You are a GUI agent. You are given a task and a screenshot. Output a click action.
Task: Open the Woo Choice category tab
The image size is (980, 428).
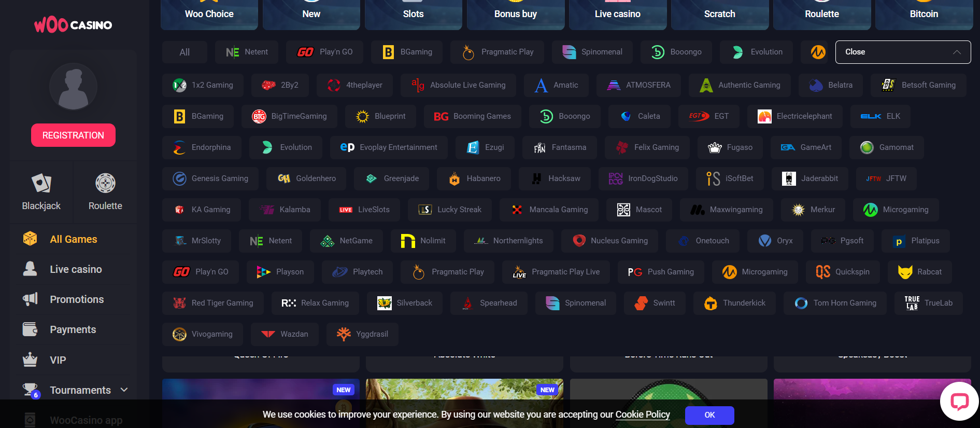209,14
